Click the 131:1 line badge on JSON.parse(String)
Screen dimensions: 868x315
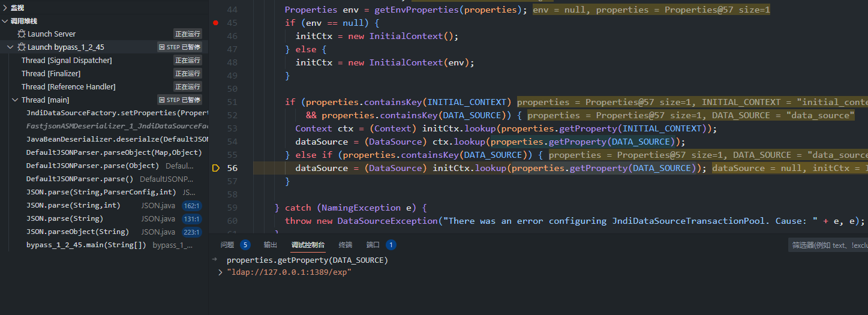point(191,219)
